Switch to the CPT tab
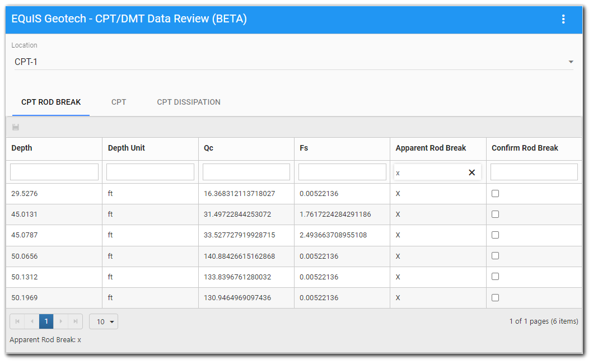This screenshot has height=364, width=593. [119, 102]
